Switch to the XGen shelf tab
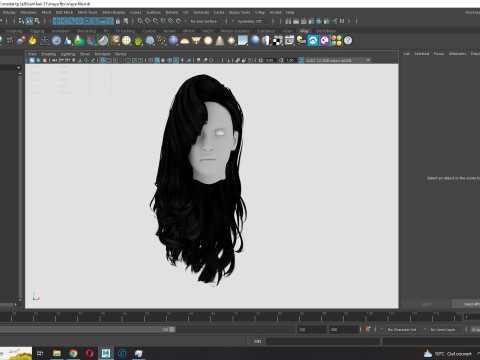 [x=287, y=31]
